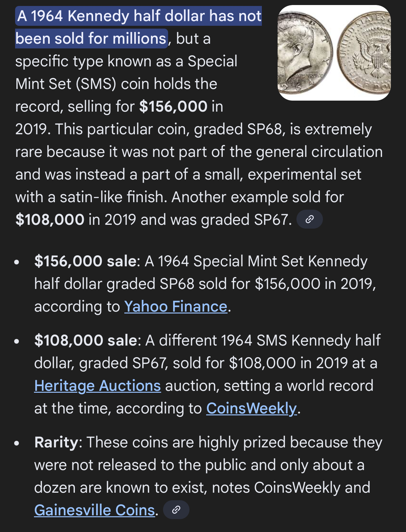Click the bullet dot before the Rarity item

17,443
